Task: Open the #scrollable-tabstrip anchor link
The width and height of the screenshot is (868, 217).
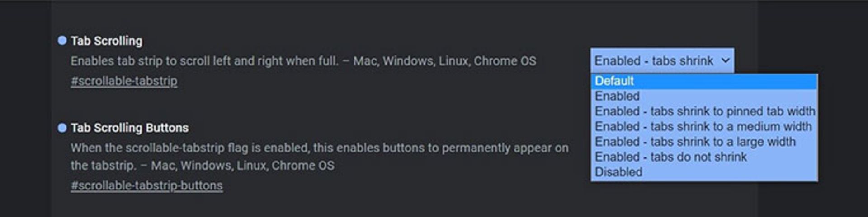Action: coord(124,81)
